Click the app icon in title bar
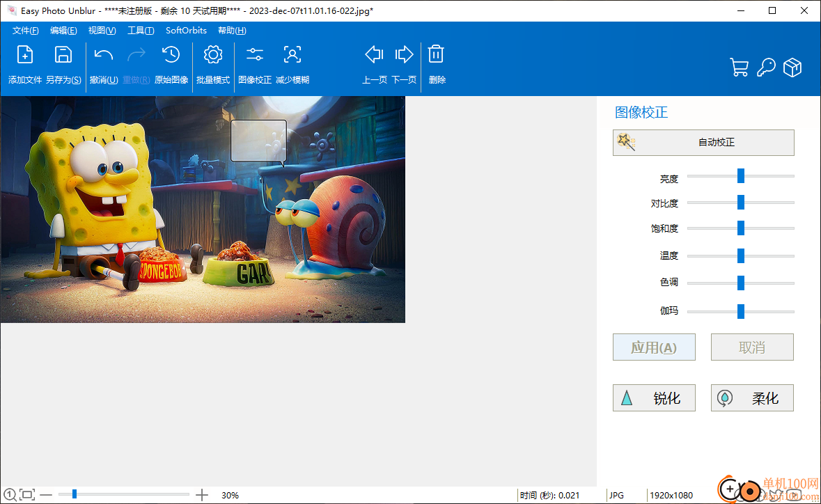 [12, 10]
